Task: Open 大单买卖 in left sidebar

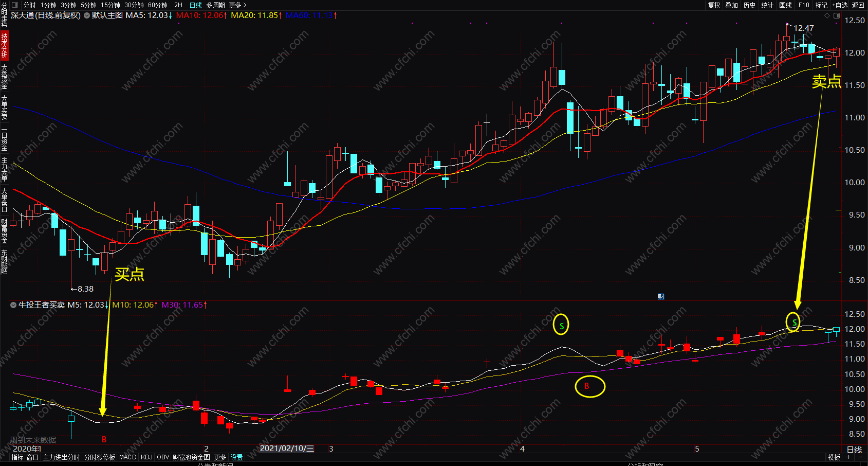Action: coord(4,107)
